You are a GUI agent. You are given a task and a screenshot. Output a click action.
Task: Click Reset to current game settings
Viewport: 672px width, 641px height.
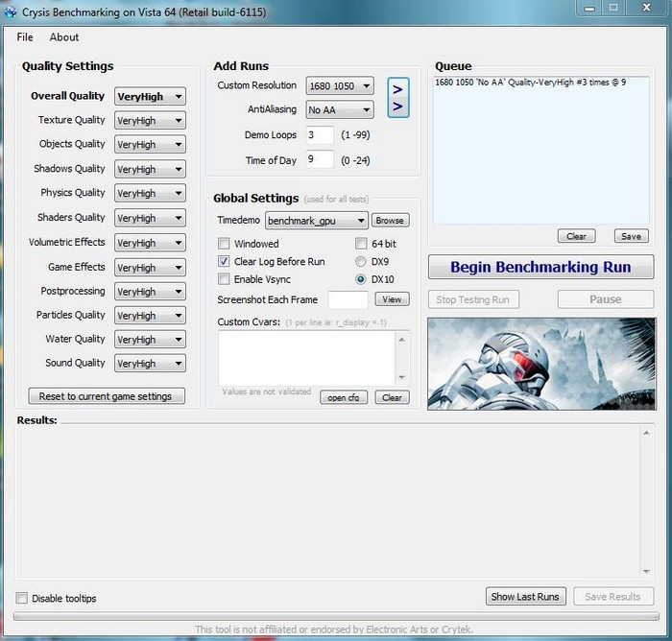(107, 396)
